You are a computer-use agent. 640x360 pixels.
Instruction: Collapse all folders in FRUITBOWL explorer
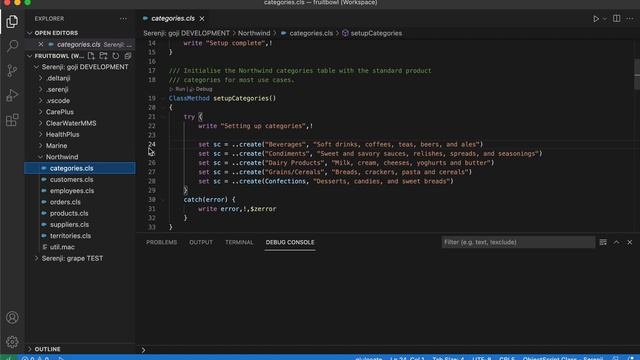[128, 56]
